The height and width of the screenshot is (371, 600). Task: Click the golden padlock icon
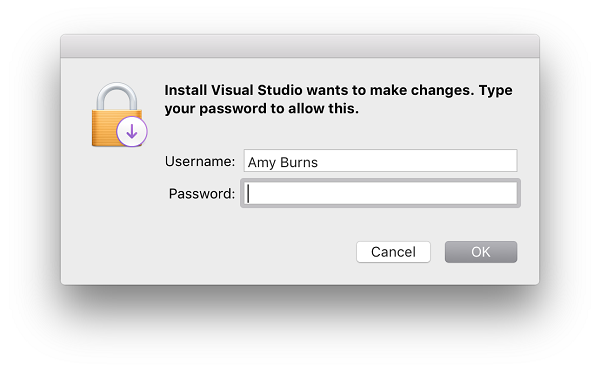[119, 115]
